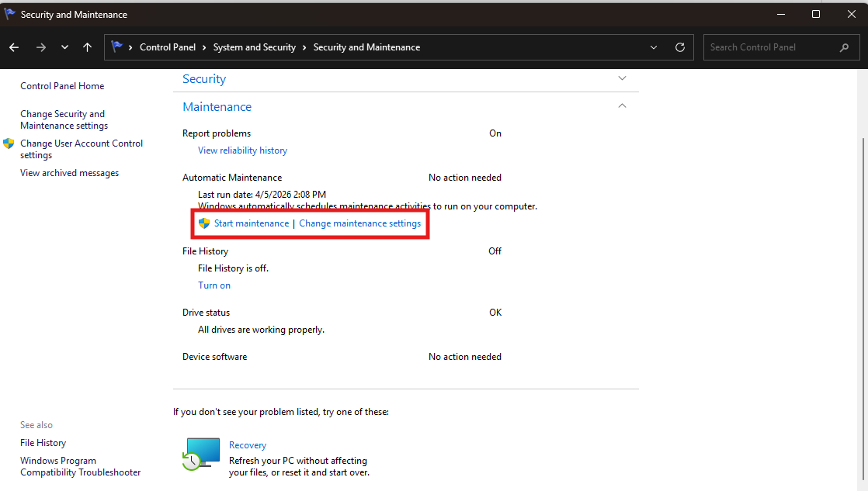Focus the Search Control Panel field
This screenshot has width=868, height=491.
click(x=781, y=47)
